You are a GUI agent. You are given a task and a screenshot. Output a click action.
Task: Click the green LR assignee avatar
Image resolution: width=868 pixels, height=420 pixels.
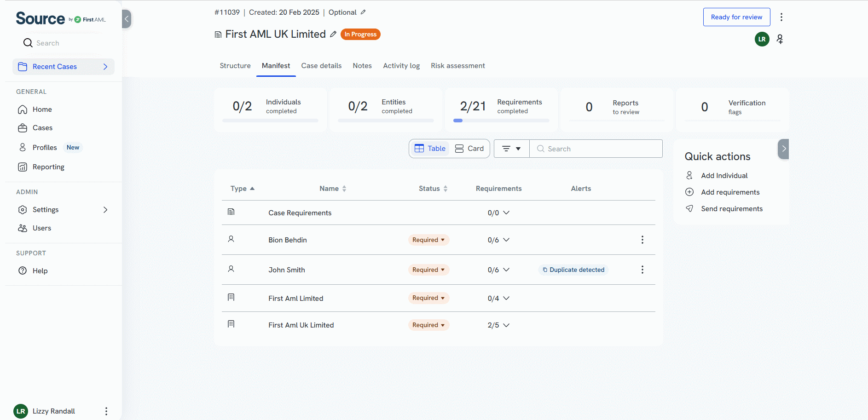coord(762,39)
